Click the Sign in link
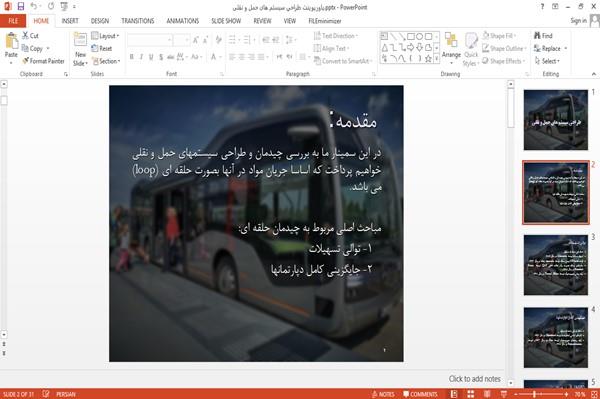This screenshot has height=399, width=600. 578,21
